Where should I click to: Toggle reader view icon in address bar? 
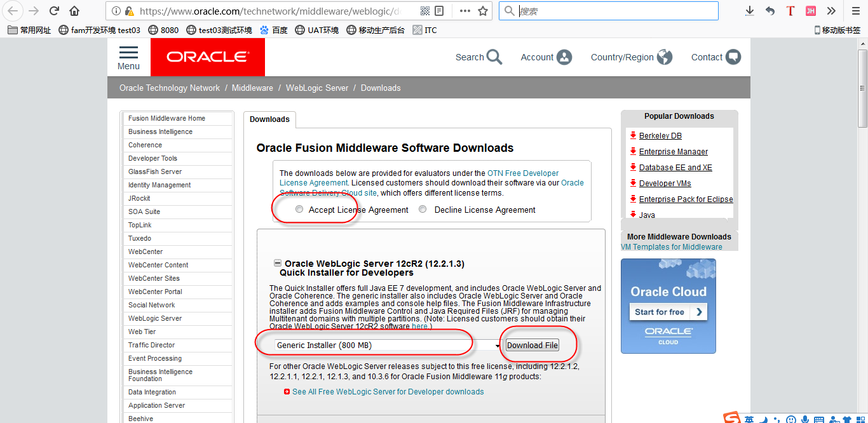tap(439, 11)
